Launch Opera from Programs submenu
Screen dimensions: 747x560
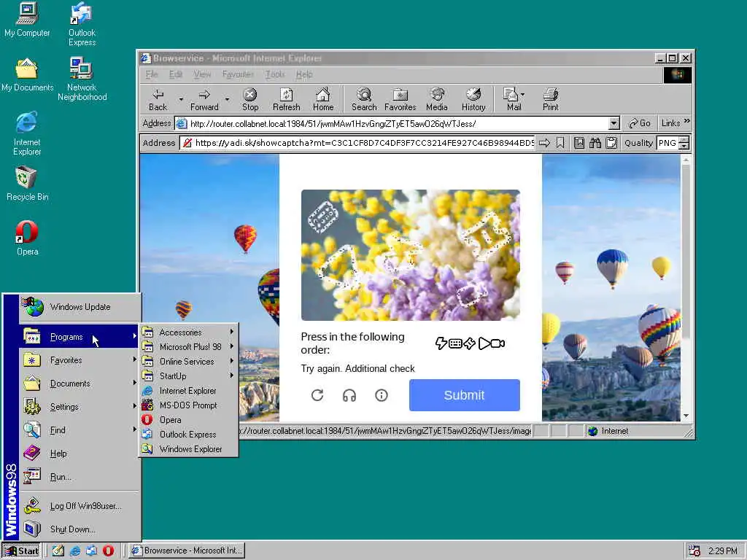pos(189,420)
